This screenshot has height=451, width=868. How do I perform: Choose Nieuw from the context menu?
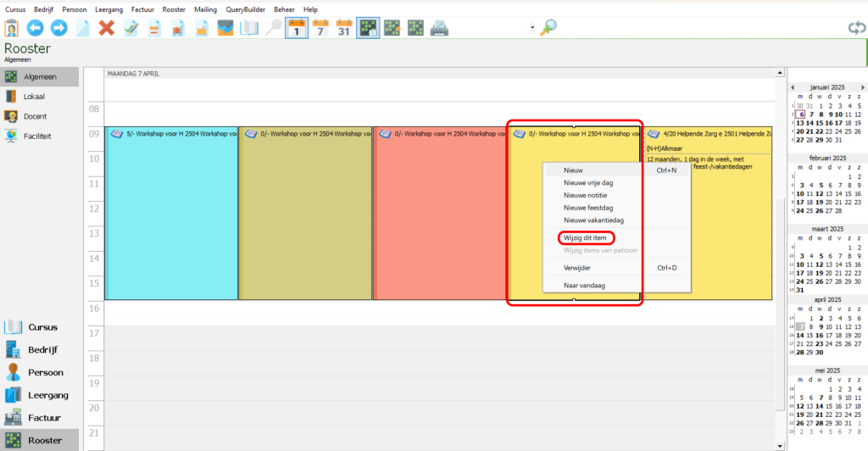617,170
